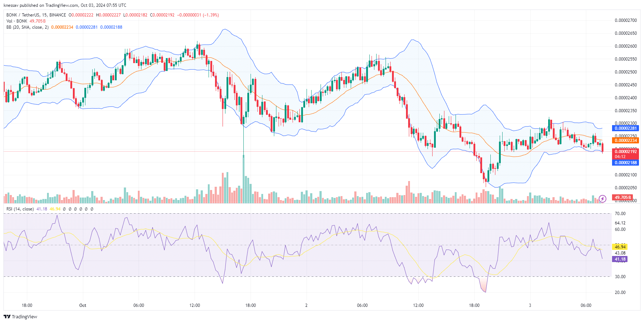Image resolution: width=644 pixels, height=323 pixels.
Task: Click the blue 0.00002281 tag on the price axis
Action: (625, 128)
